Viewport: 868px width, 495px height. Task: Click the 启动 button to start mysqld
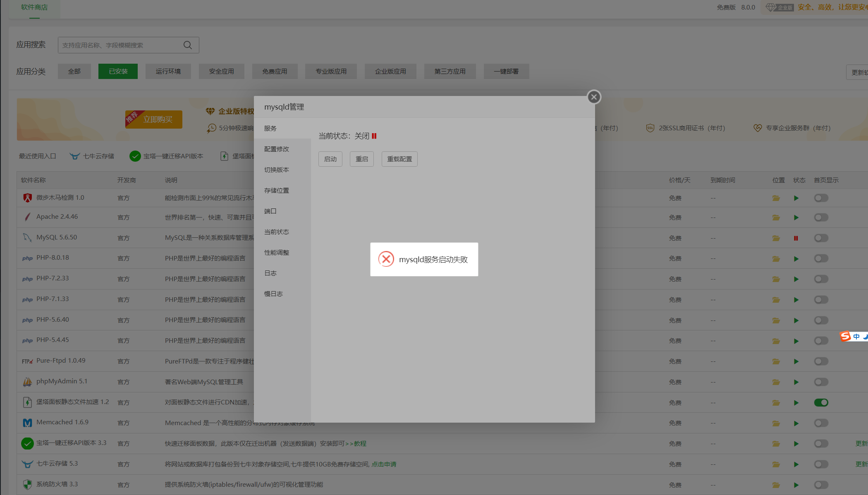click(330, 159)
